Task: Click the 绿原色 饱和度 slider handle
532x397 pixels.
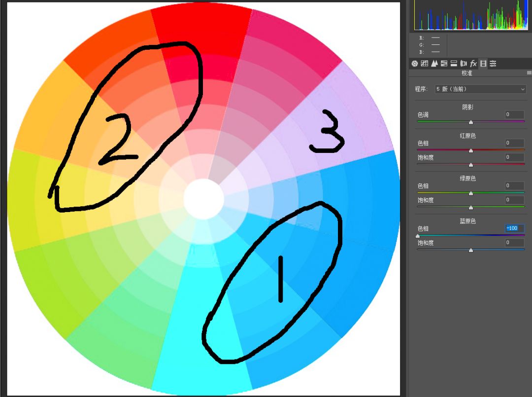Action: [x=470, y=208]
